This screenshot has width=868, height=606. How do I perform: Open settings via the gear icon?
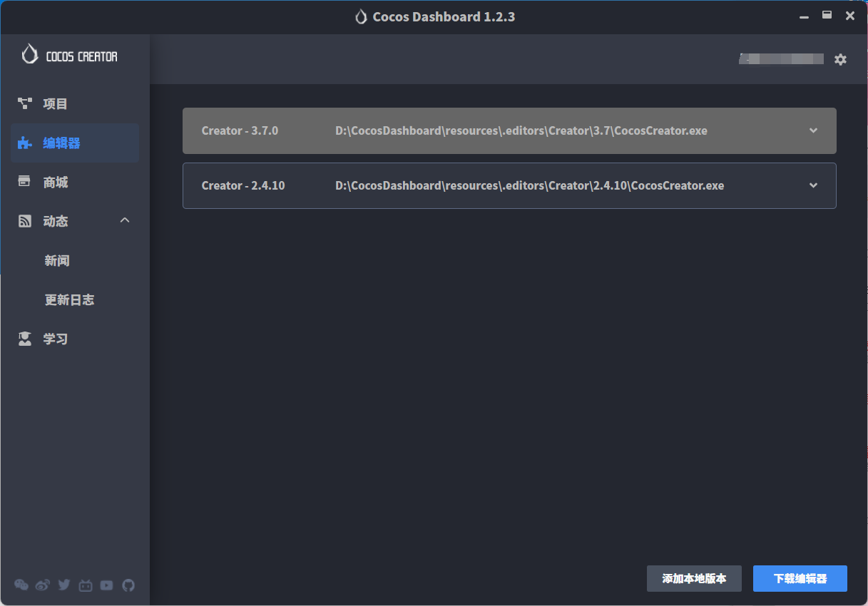(x=841, y=60)
